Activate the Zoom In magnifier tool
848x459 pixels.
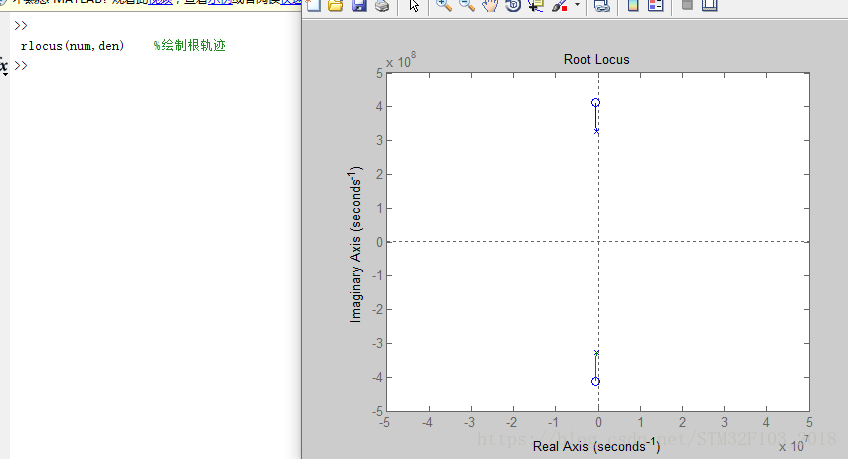[443, 5]
